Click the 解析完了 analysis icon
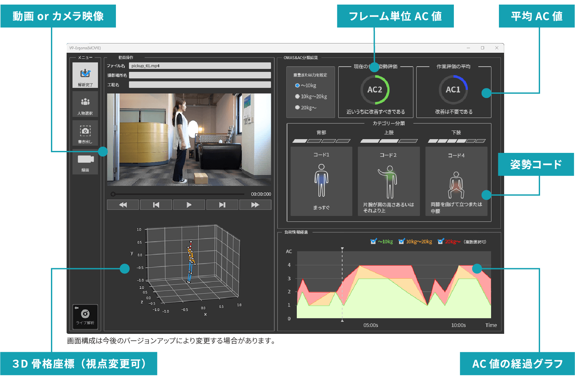 click(85, 75)
